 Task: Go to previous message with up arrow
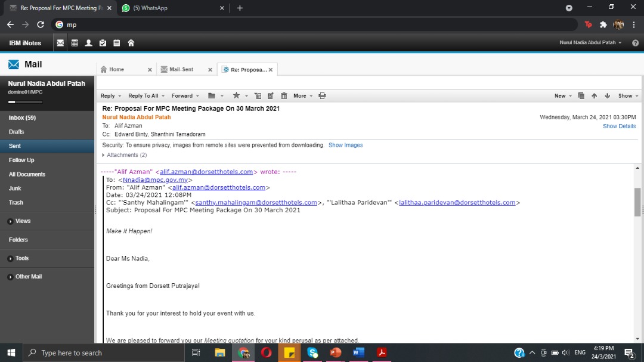coord(594,96)
